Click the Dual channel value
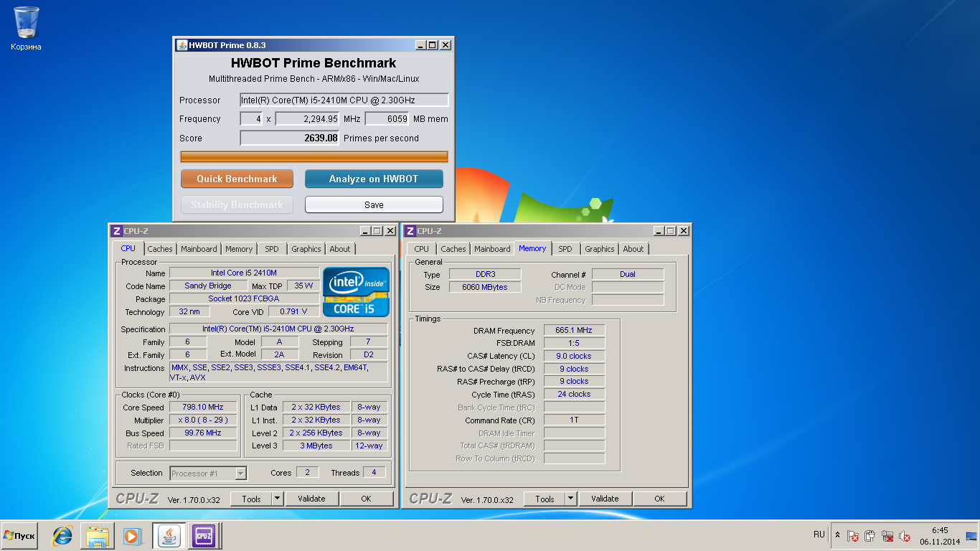The height and width of the screenshot is (551, 980). (628, 274)
